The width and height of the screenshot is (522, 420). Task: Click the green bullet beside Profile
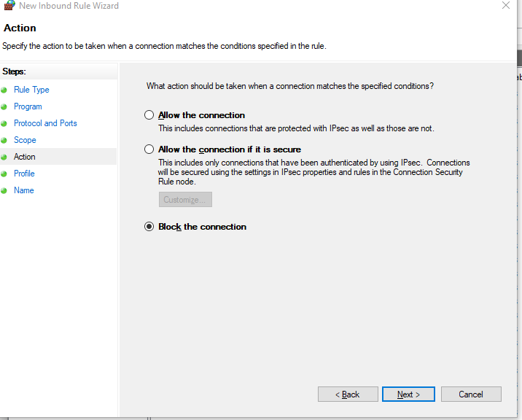coord(4,174)
